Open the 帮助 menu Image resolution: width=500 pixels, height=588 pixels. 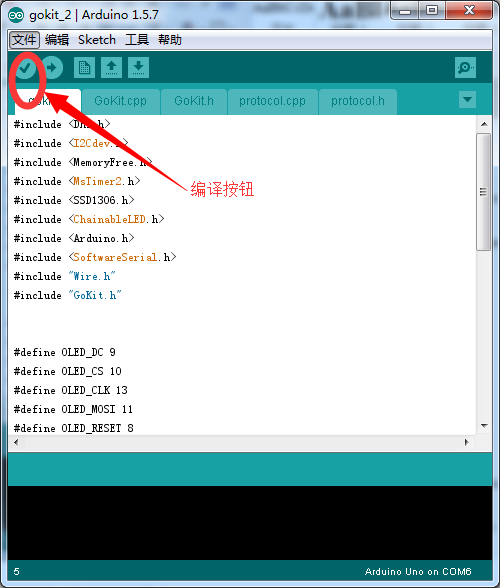(x=170, y=40)
